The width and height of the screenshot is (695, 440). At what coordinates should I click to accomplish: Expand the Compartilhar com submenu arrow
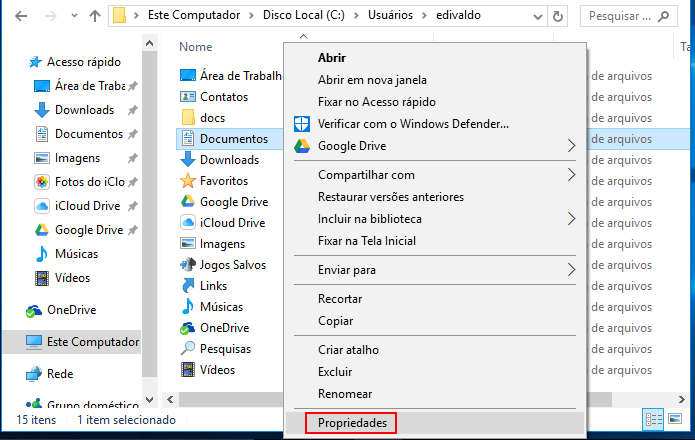coord(571,175)
